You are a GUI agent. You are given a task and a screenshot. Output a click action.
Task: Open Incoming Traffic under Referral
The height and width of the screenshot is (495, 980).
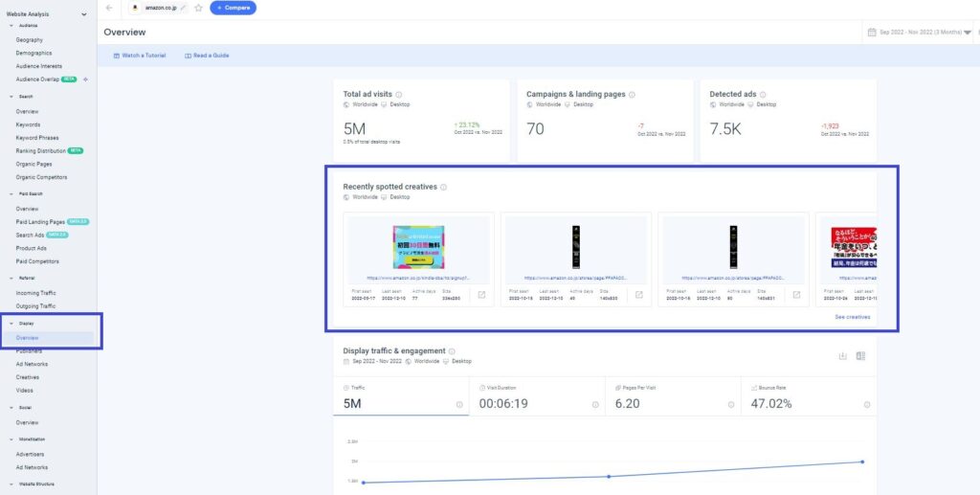35,293
